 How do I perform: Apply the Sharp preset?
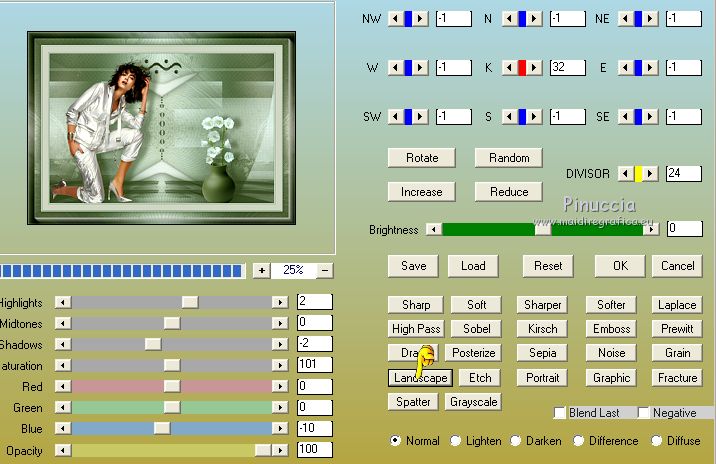(416, 305)
